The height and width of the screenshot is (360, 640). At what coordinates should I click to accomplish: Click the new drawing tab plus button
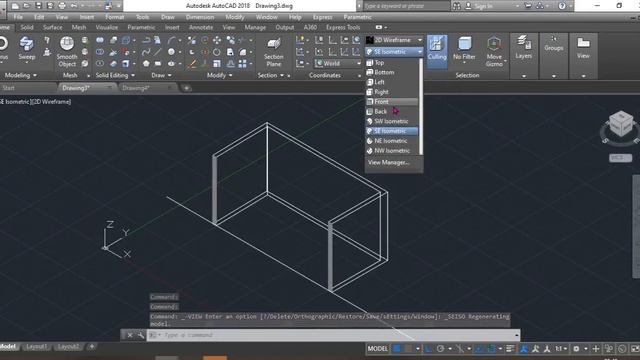(186, 88)
